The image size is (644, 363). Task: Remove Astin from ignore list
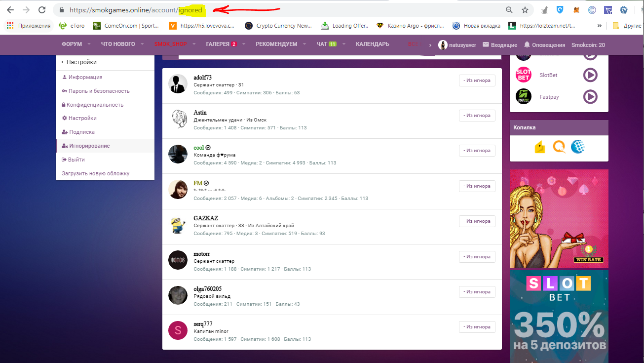coord(477,115)
